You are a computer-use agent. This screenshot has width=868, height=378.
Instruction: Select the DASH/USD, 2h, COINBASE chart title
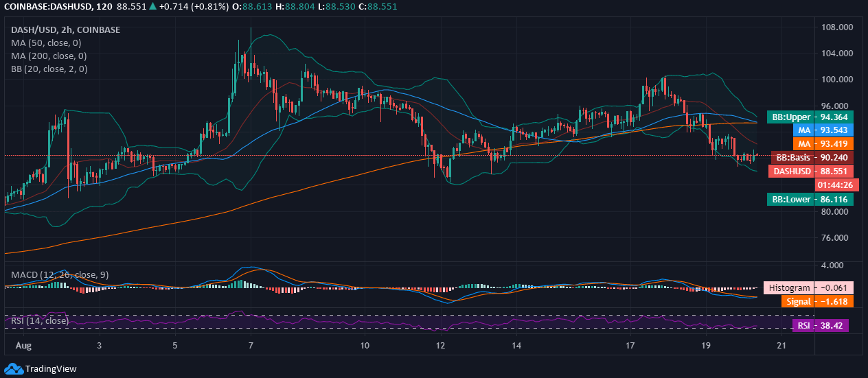65,30
